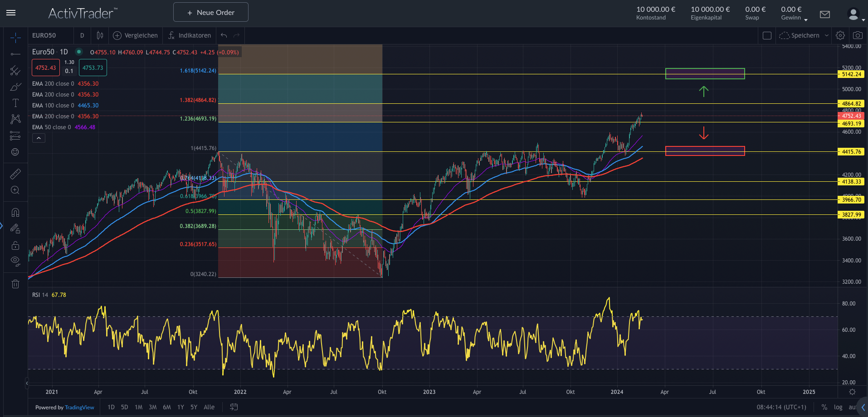This screenshot has width=868, height=417.
Task: Select the crosshair cursor tool
Action: coord(15,38)
